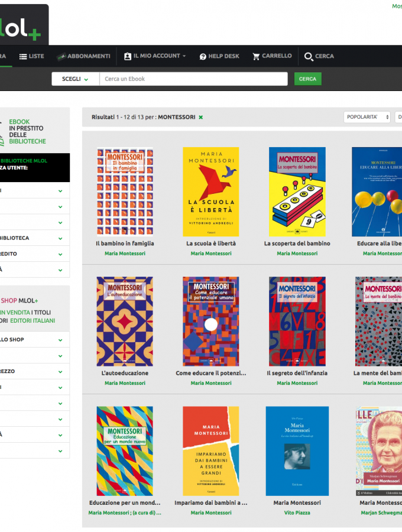Expand the LLO SHOP filter section
Viewport: 402px width, 532px height.
click(34, 340)
